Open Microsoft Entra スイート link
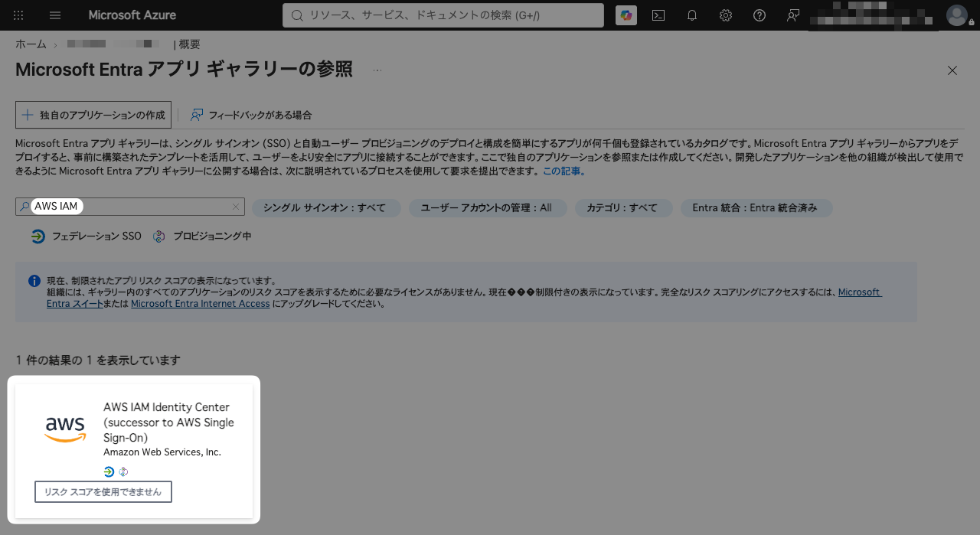 [x=73, y=304]
